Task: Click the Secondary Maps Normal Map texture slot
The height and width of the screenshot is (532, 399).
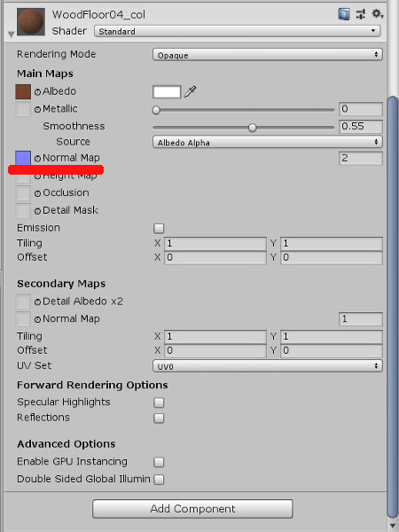Action: pyautogui.click(x=23, y=319)
